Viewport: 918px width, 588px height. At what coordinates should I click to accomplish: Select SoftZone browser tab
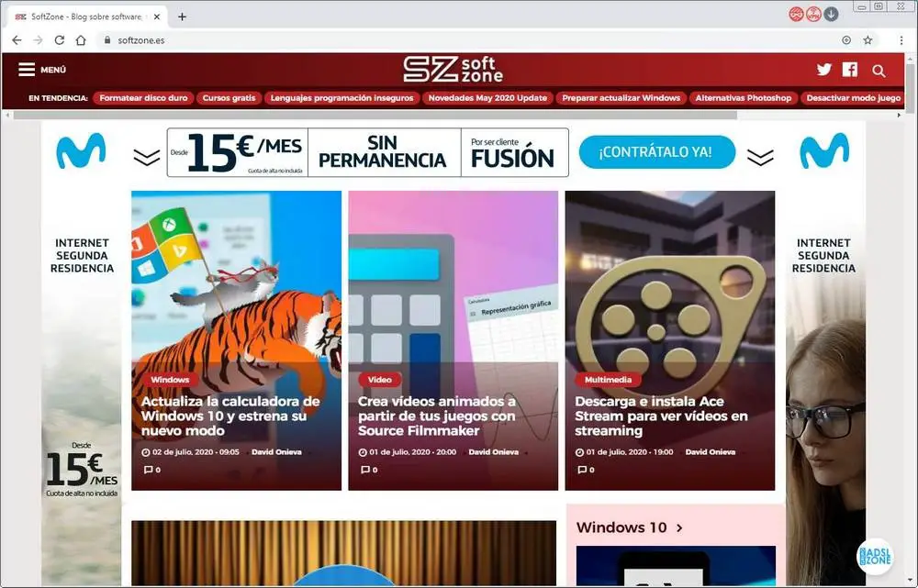(88, 17)
